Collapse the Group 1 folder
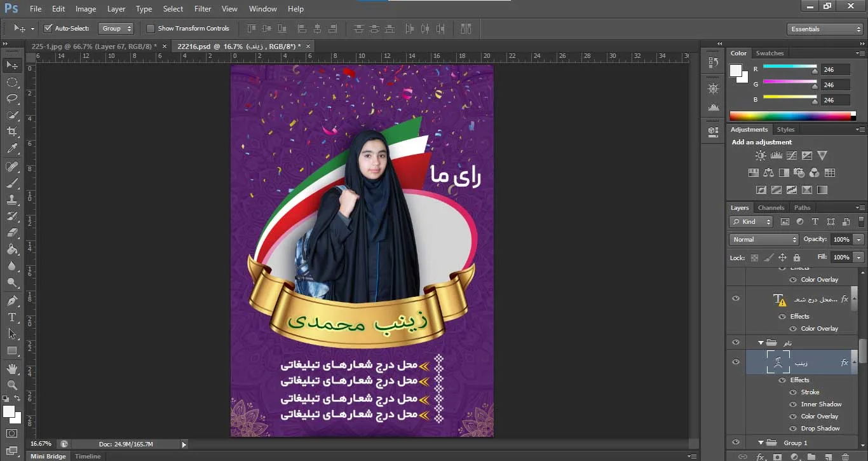Image resolution: width=868 pixels, height=461 pixels. (x=761, y=443)
